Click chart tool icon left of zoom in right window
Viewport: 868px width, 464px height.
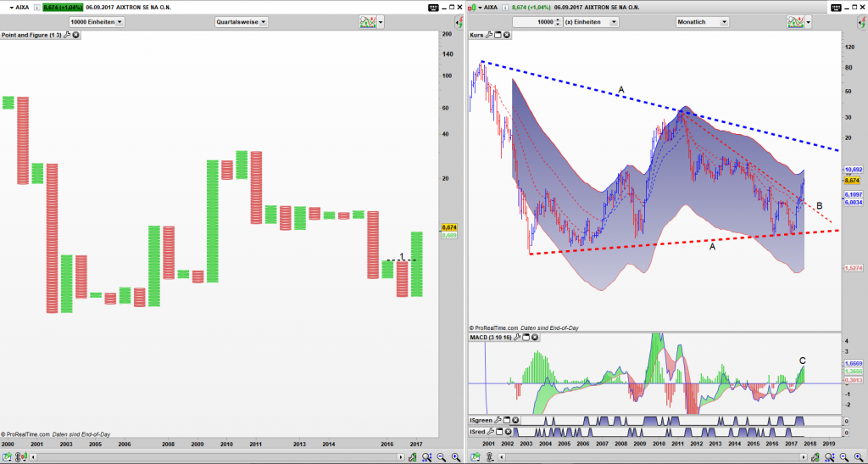click(x=815, y=457)
